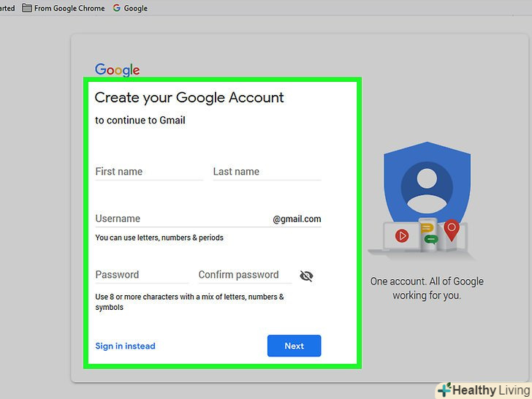This screenshot has width=532, height=399.
Task: Click the 'to continue to Gmail' text
Action: pyautogui.click(x=140, y=120)
